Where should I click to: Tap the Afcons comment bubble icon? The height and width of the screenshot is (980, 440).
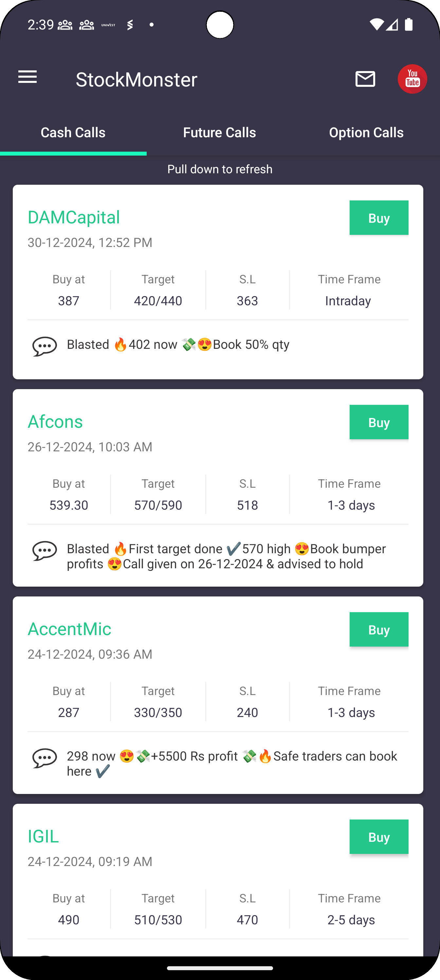45,551
